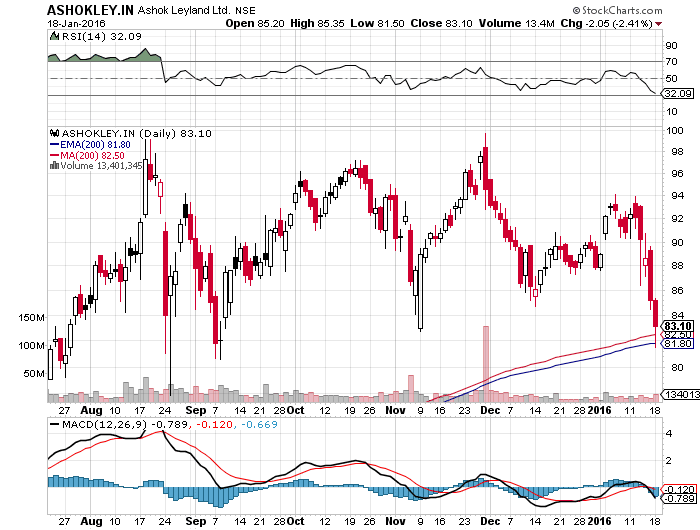Click the MACD signal tag -0.120
Screen dimensions: 700x530
coord(680,489)
